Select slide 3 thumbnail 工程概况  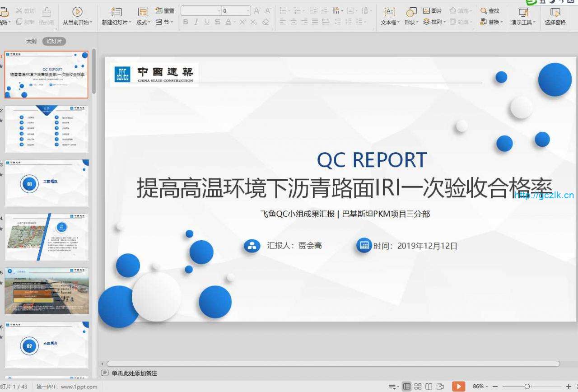coord(47,183)
